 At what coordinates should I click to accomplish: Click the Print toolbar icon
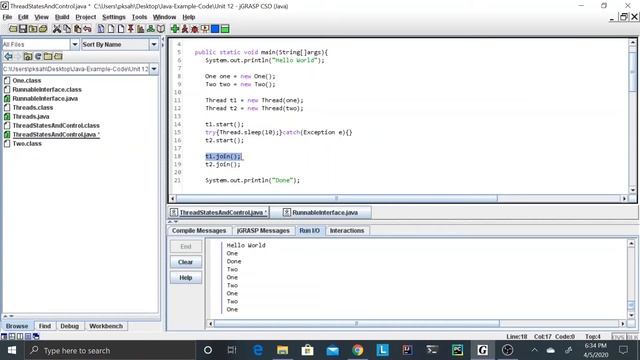[43, 29]
